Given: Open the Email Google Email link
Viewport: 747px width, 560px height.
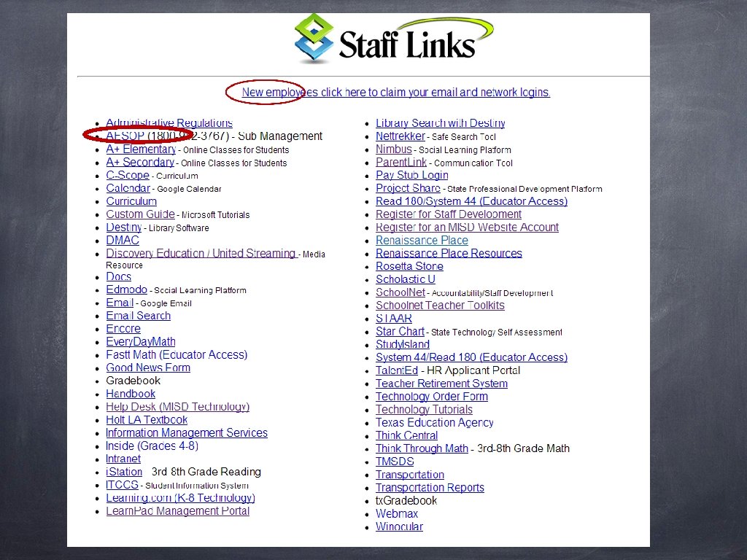Looking at the screenshot, I should (x=119, y=303).
